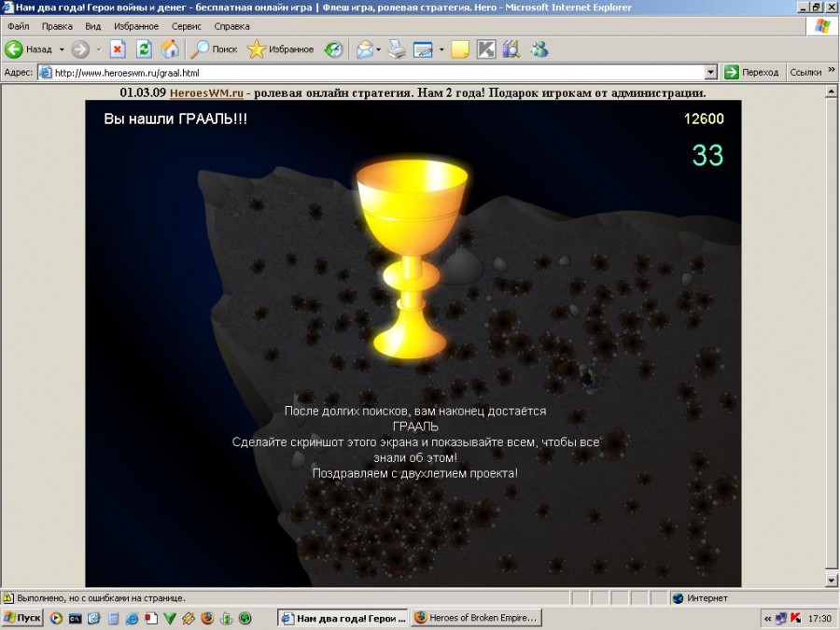Open the Back history dropdown arrow

[61, 49]
